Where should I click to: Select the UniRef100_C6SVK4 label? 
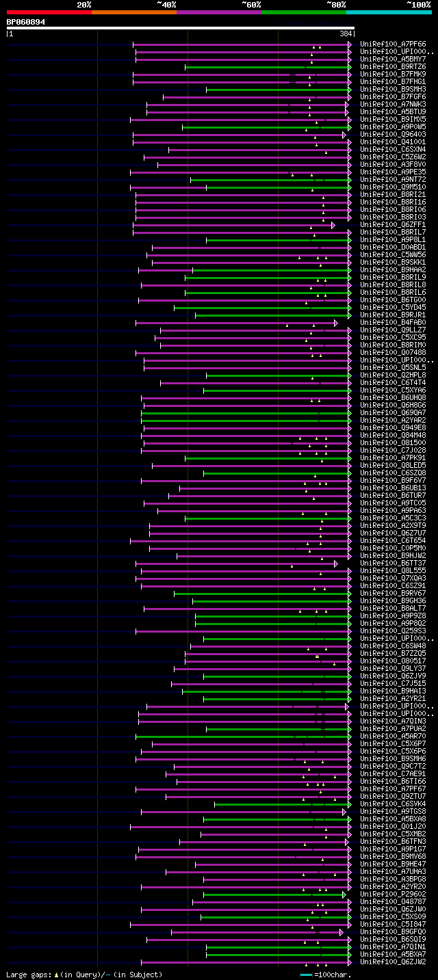(393, 804)
